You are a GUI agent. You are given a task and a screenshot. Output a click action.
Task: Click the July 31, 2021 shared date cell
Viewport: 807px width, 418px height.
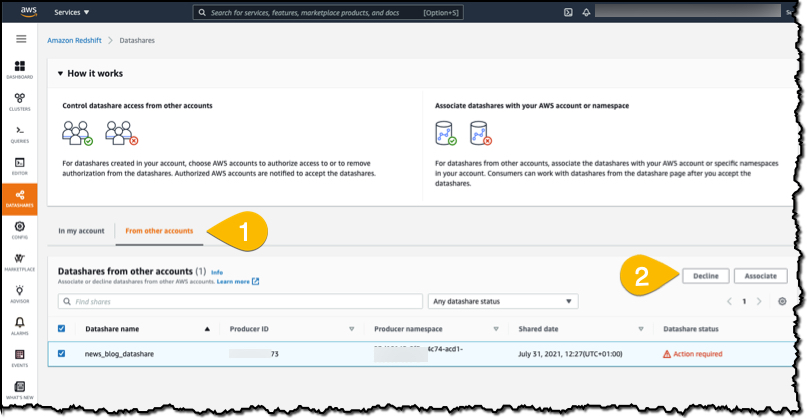click(x=570, y=354)
